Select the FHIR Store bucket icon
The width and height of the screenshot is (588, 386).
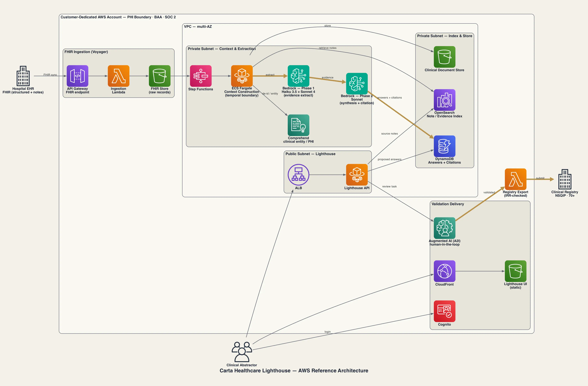pos(160,76)
